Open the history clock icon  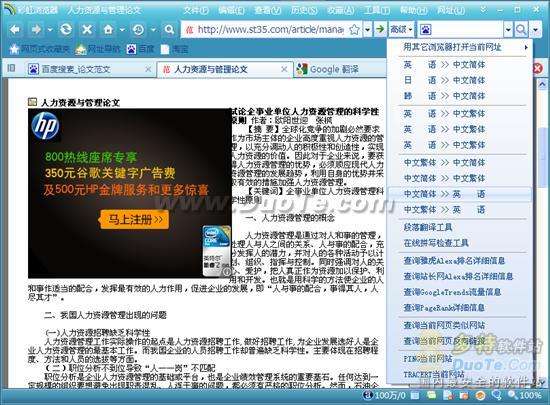[138, 30]
